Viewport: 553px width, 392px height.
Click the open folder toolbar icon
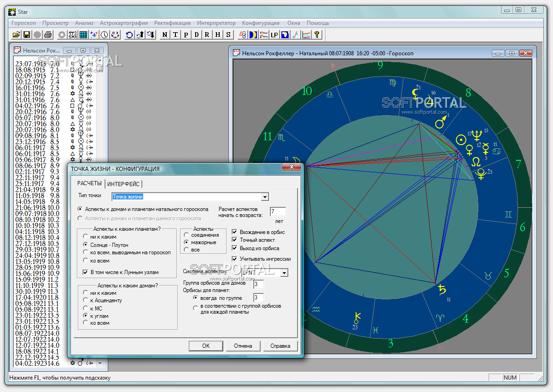(16, 35)
